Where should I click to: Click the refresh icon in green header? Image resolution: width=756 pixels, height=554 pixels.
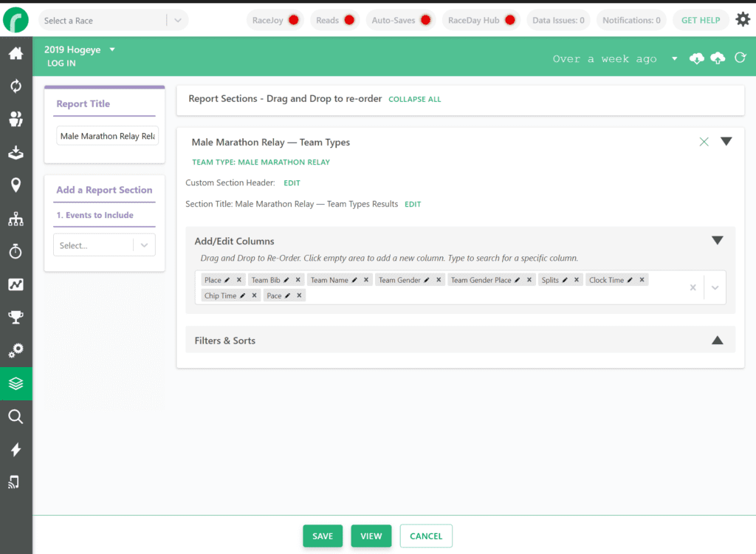pos(740,58)
